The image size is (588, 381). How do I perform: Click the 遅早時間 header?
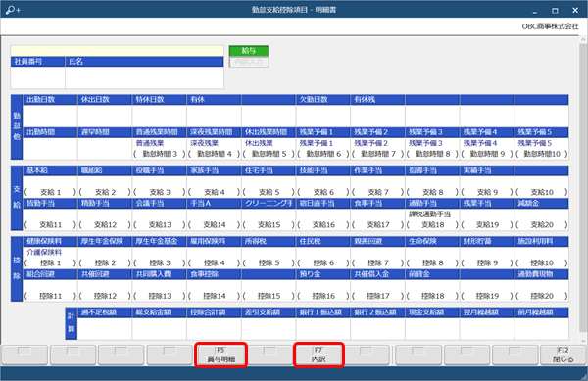[105, 132]
